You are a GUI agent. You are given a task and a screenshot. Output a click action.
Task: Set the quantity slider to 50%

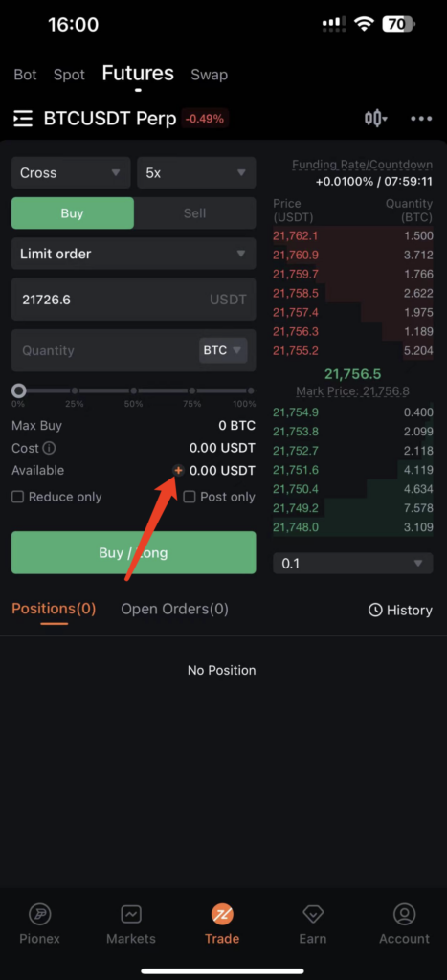click(x=133, y=390)
